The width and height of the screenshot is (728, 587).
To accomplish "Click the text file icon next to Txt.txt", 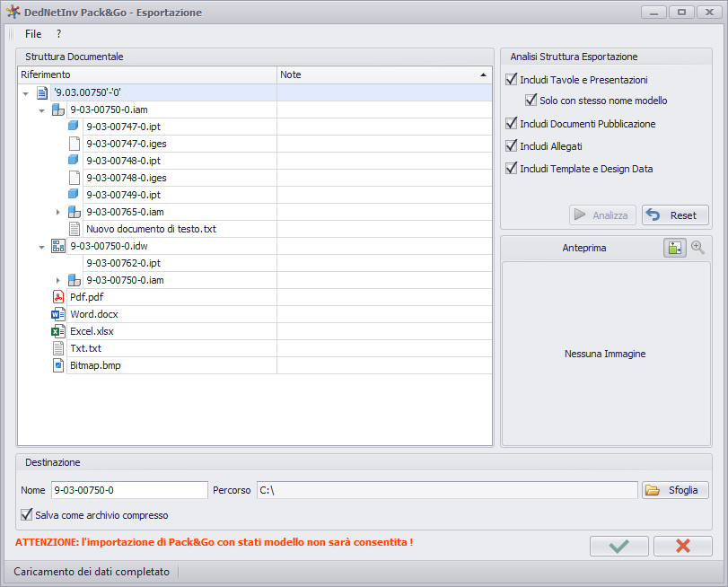I will (58, 348).
